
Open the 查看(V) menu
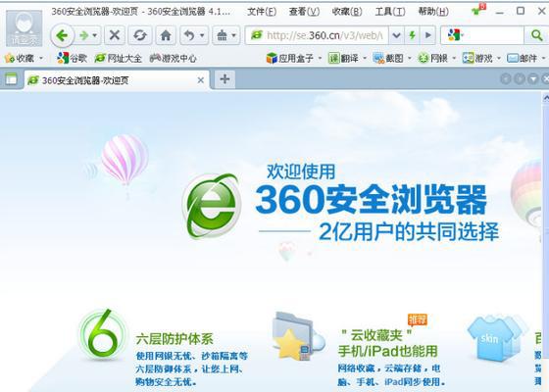(x=304, y=12)
